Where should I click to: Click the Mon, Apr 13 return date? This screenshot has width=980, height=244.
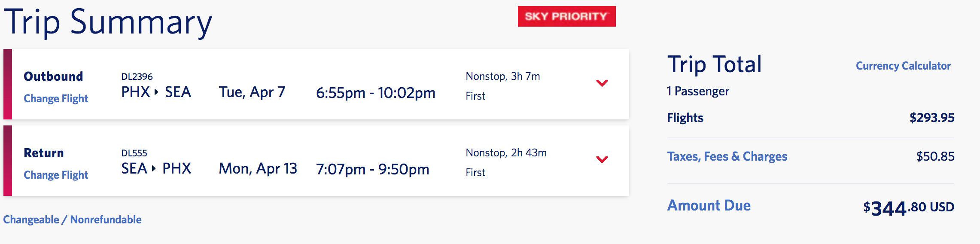[x=258, y=168]
